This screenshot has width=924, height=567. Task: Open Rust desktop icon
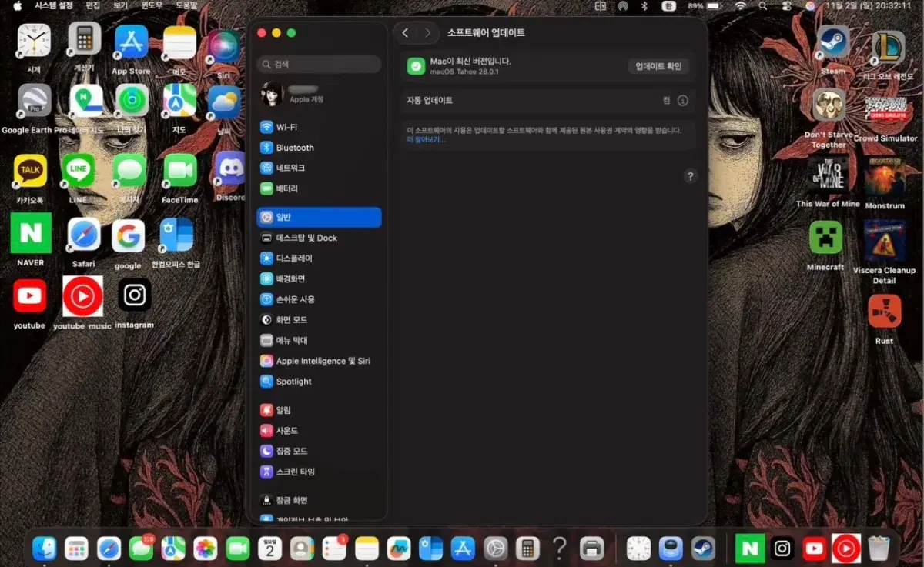pos(884,311)
